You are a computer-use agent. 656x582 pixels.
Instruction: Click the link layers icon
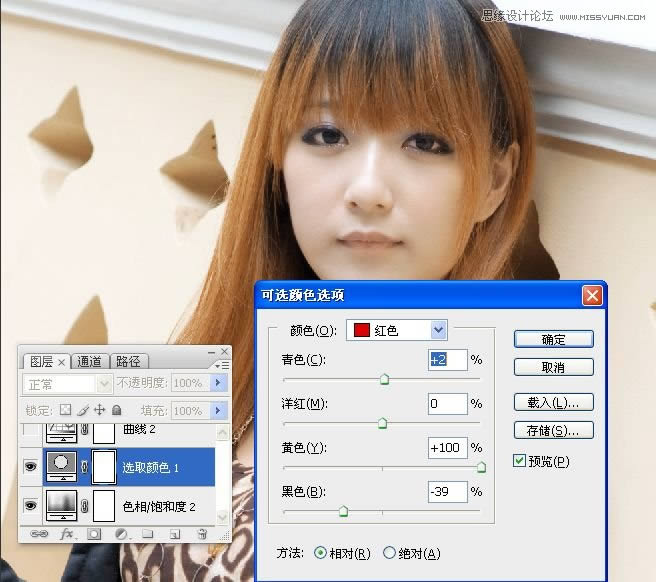[40, 535]
